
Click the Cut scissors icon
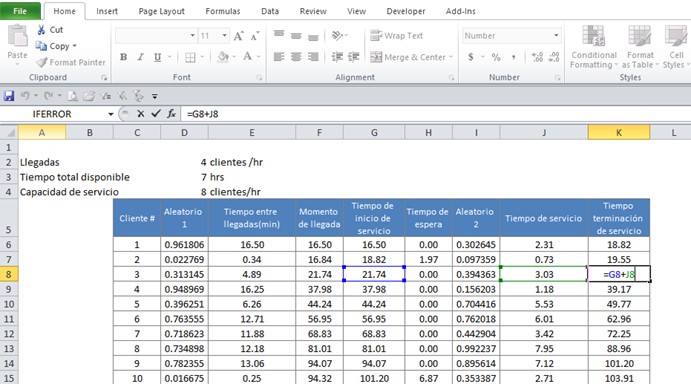pyautogui.click(x=41, y=30)
